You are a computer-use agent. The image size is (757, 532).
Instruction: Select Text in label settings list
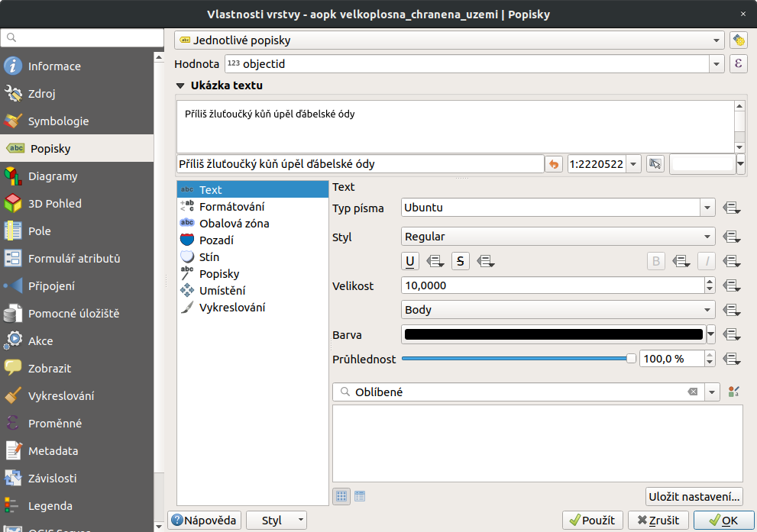coord(253,189)
